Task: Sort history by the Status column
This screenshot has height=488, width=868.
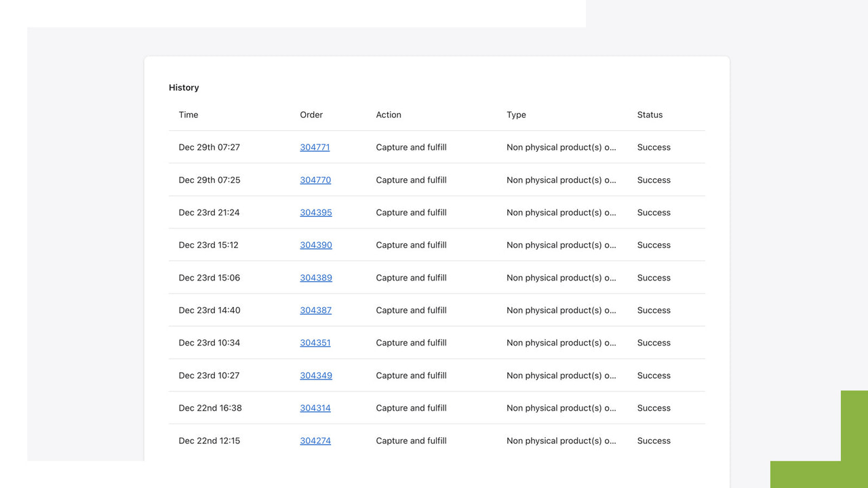Action: [x=649, y=115]
